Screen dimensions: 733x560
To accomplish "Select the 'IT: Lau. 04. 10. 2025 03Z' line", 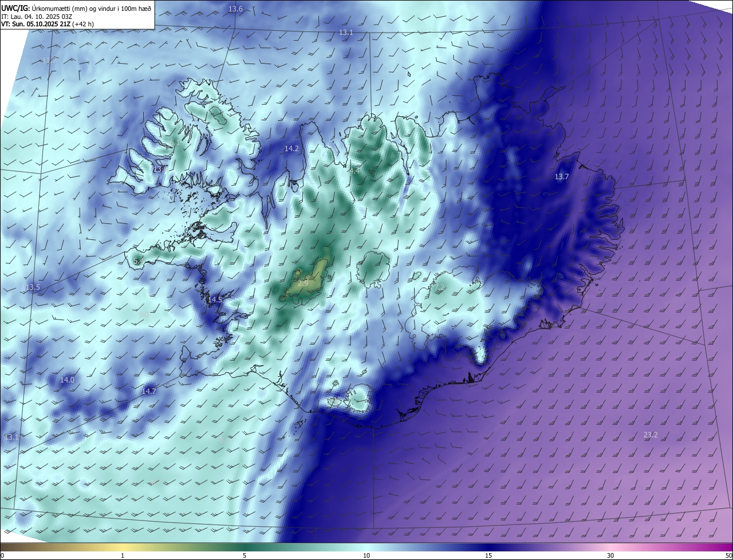I will (37, 16).
